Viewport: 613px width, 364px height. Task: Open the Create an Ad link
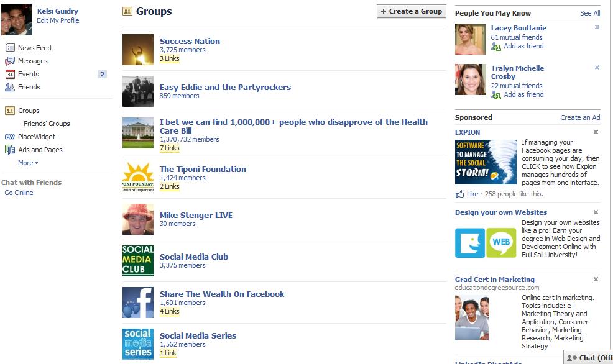pos(580,117)
